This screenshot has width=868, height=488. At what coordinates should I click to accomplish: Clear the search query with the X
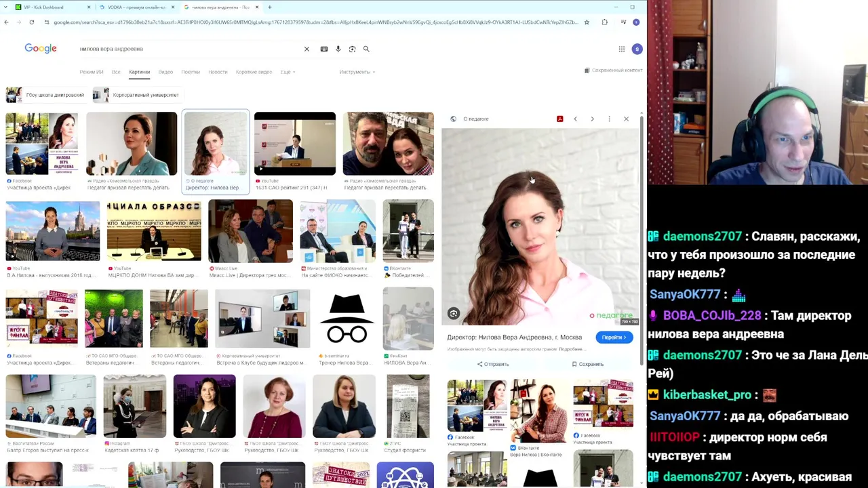point(307,49)
